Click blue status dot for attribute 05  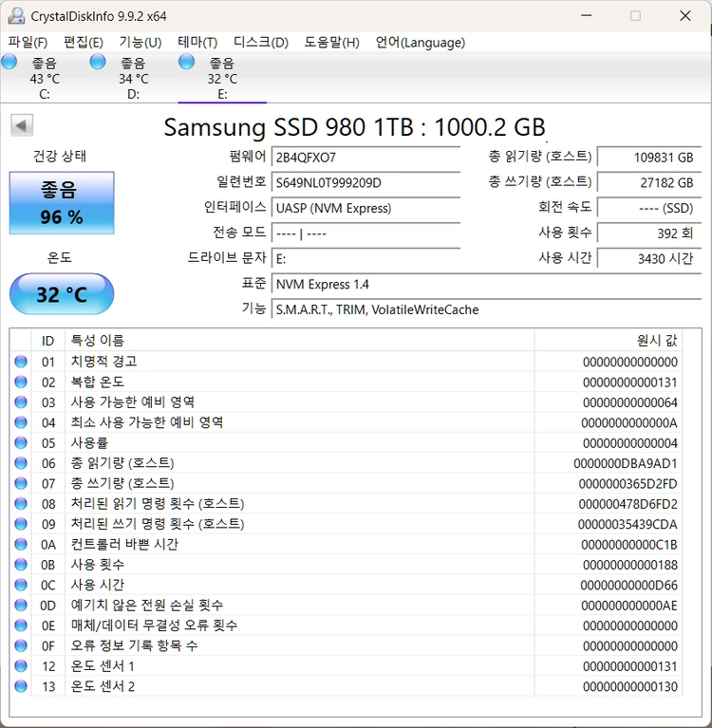pyautogui.click(x=21, y=442)
